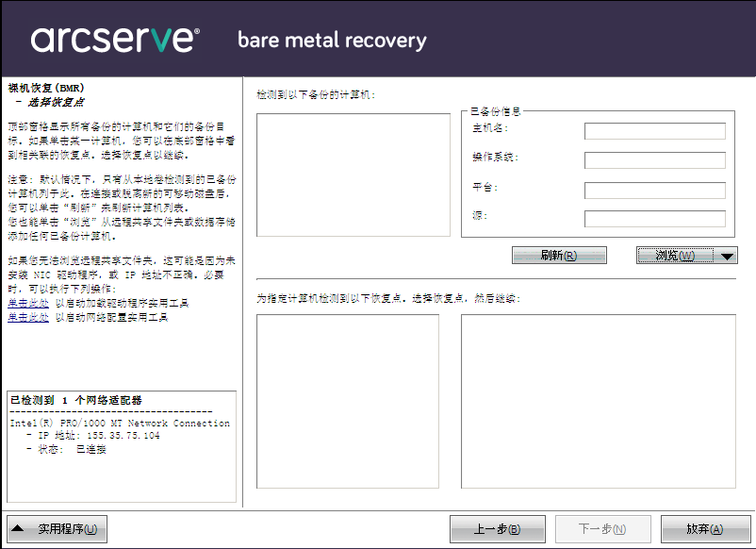Click the '检测到以下备份的计算机:' label
The image size is (756, 549).
tap(316, 94)
